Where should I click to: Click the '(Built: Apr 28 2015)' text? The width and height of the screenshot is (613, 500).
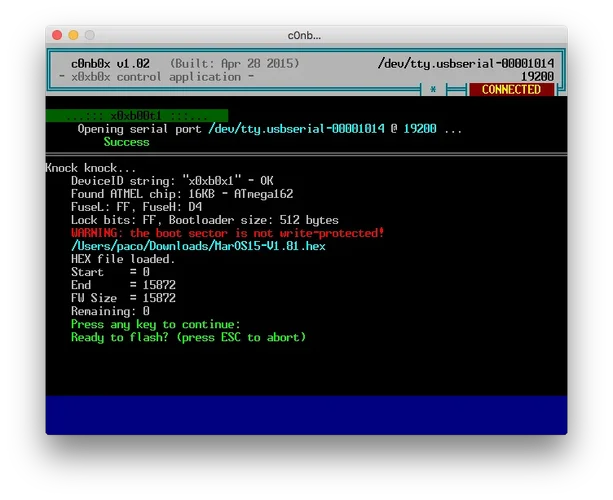(x=234, y=63)
